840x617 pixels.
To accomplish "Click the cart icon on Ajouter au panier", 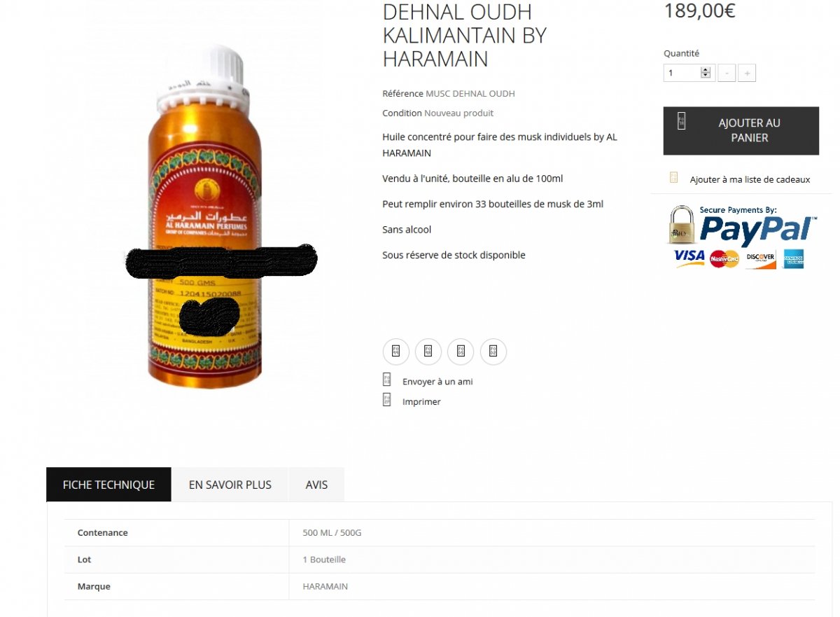I will coord(681,120).
